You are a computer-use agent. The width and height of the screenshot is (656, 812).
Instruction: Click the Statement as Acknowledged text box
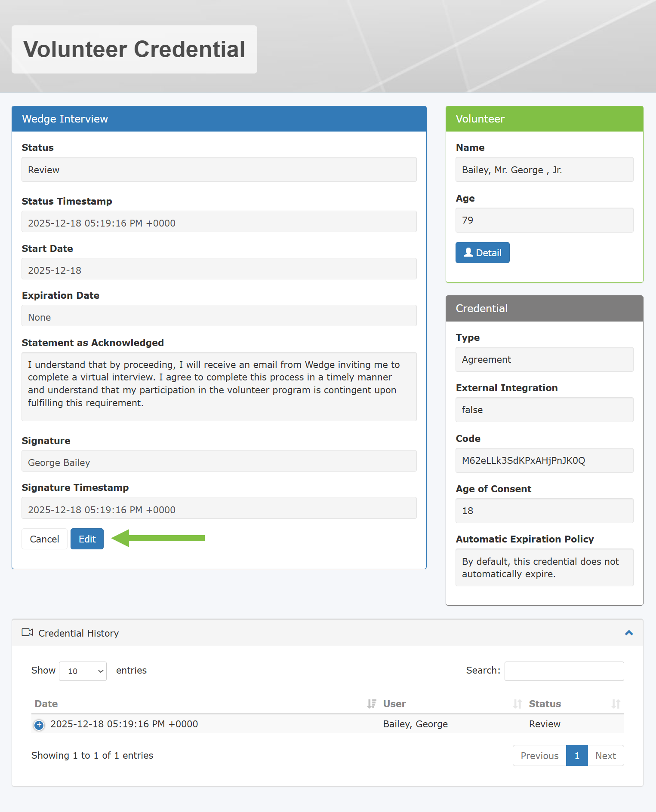219,386
